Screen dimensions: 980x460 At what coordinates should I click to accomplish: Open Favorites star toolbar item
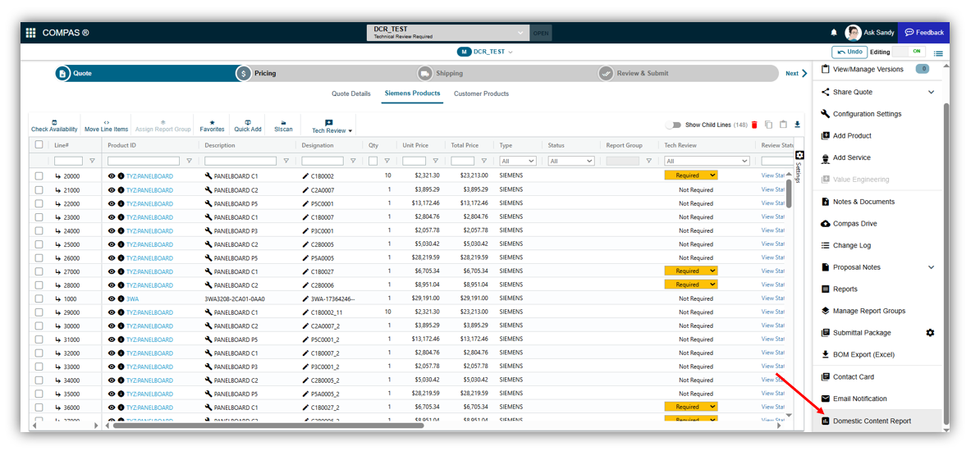[x=212, y=126]
